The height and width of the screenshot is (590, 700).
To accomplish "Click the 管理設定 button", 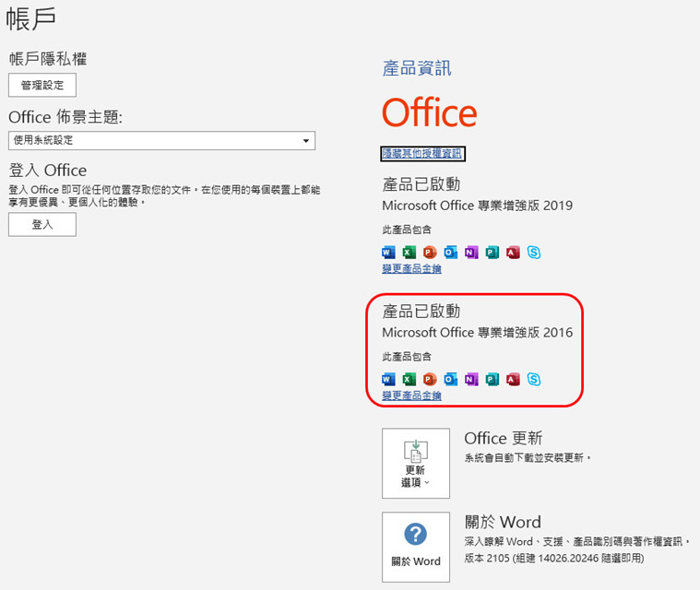I will 42,85.
